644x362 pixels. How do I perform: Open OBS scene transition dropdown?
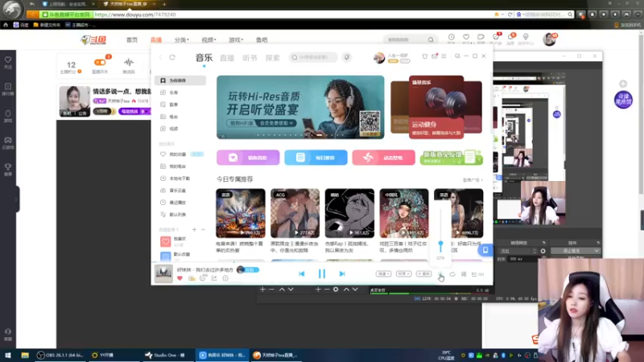click(x=518, y=251)
